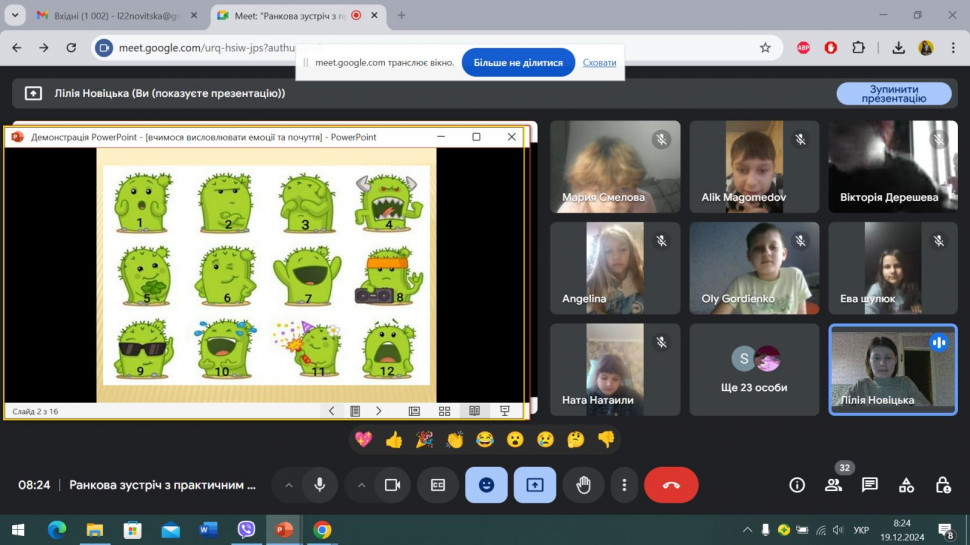This screenshot has height=545, width=970.
Task: Toggle closed captions
Action: pyautogui.click(x=437, y=485)
